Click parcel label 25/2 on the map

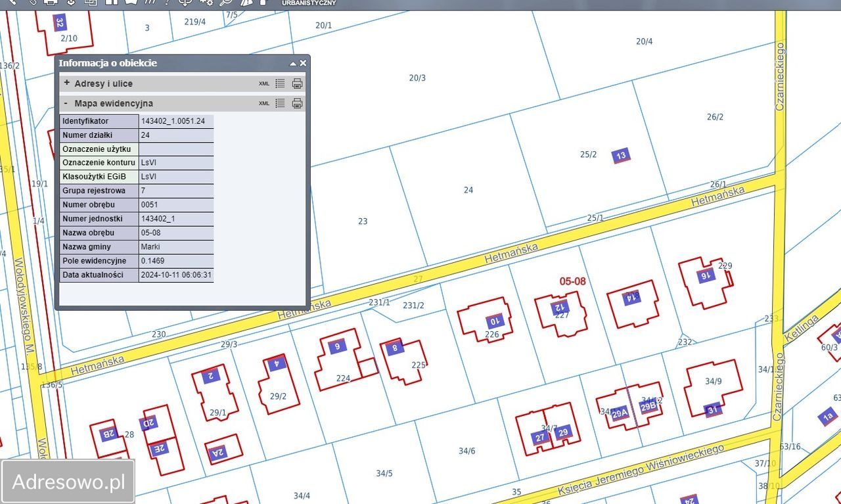(588, 154)
